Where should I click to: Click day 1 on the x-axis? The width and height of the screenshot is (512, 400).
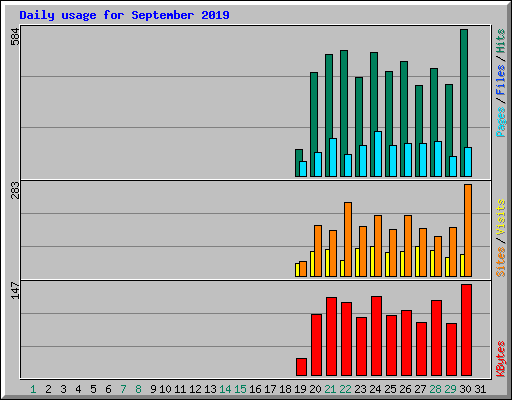pos(33,389)
